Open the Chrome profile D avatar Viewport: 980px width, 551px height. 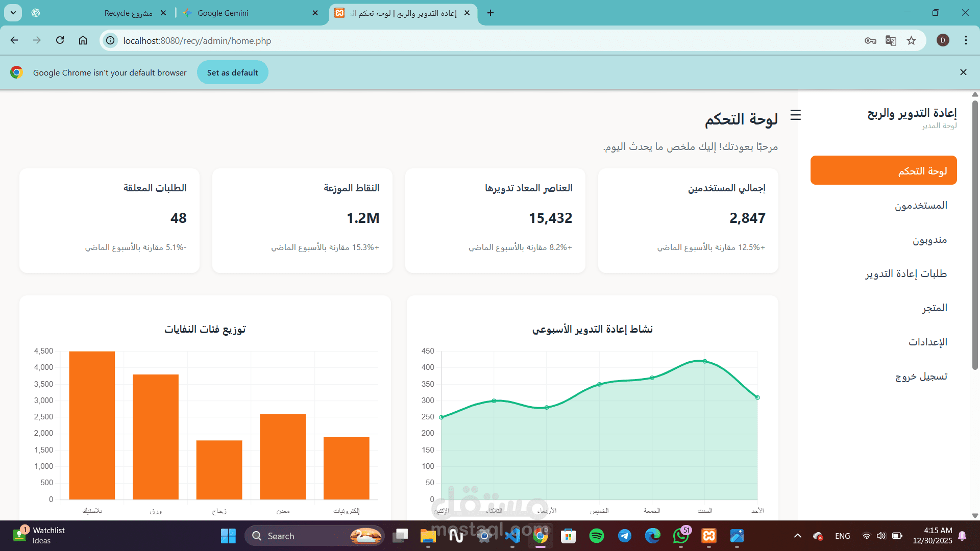pos(943,40)
